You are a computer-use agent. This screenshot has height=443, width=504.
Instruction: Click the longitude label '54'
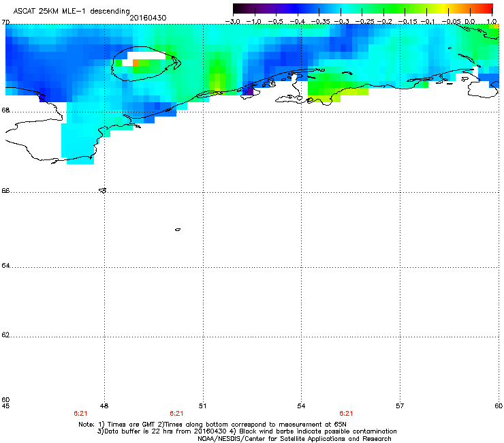tap(301, 406)
